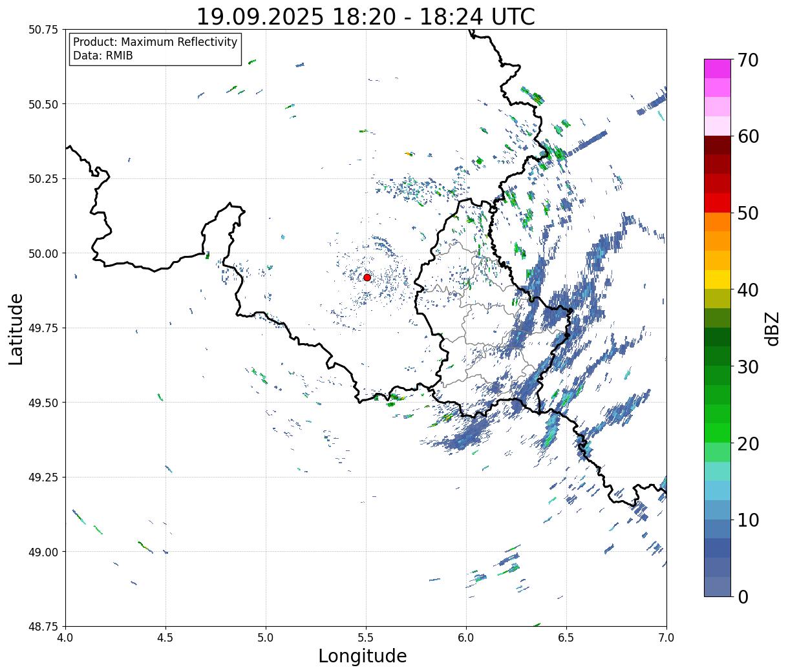The height and width of the screenshot is (672, 788).
Task: Click latitude tick label '50.25'
Action: click(x=43, y=179)
